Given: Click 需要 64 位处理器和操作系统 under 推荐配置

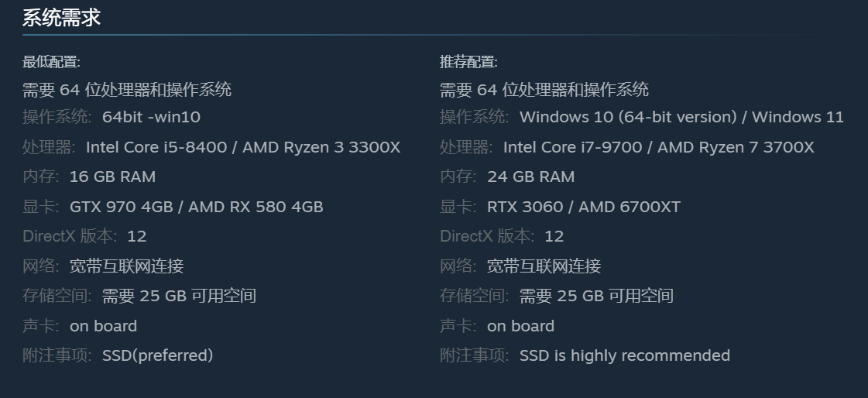Looking at the screenshot, I should [544, 90].
